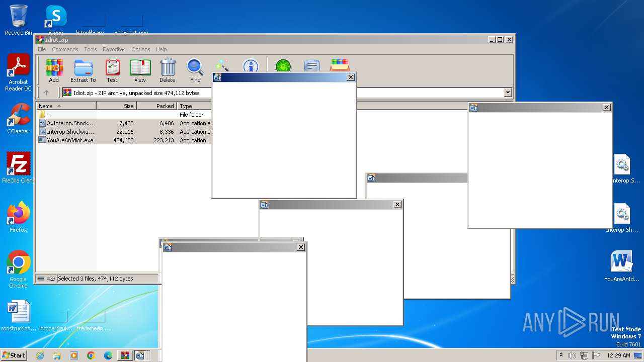Click 'Selected 3 files' status bar text
644x362 pixels.
click(x=96, y=279)
